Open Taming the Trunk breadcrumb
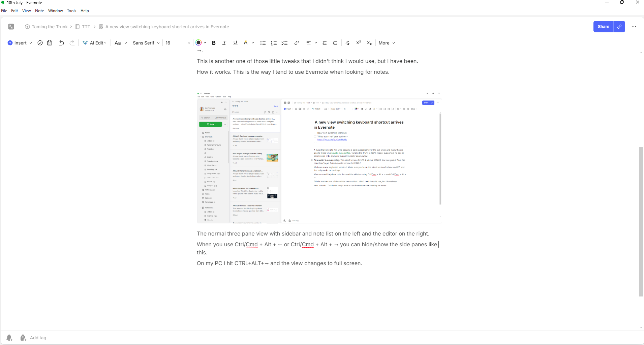 point(46,27)
